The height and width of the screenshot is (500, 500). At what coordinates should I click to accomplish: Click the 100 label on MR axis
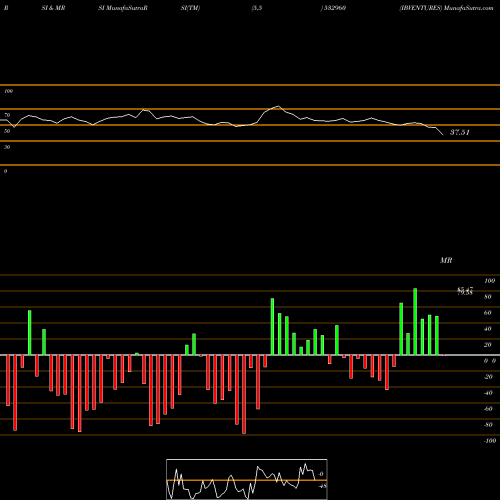pyautogui.click(x=489, y=281)
